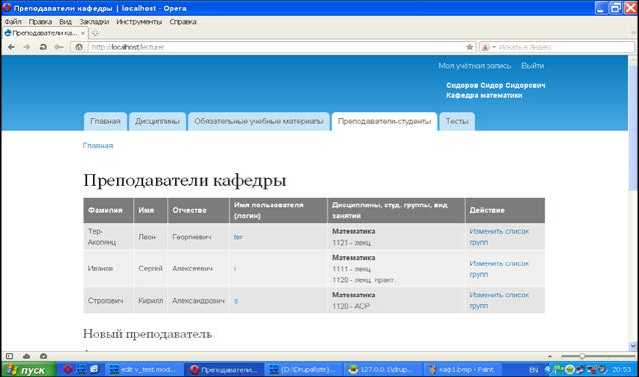Open the Файл menu
Viewport: 639px width, 377px height.
coord(13,22)
